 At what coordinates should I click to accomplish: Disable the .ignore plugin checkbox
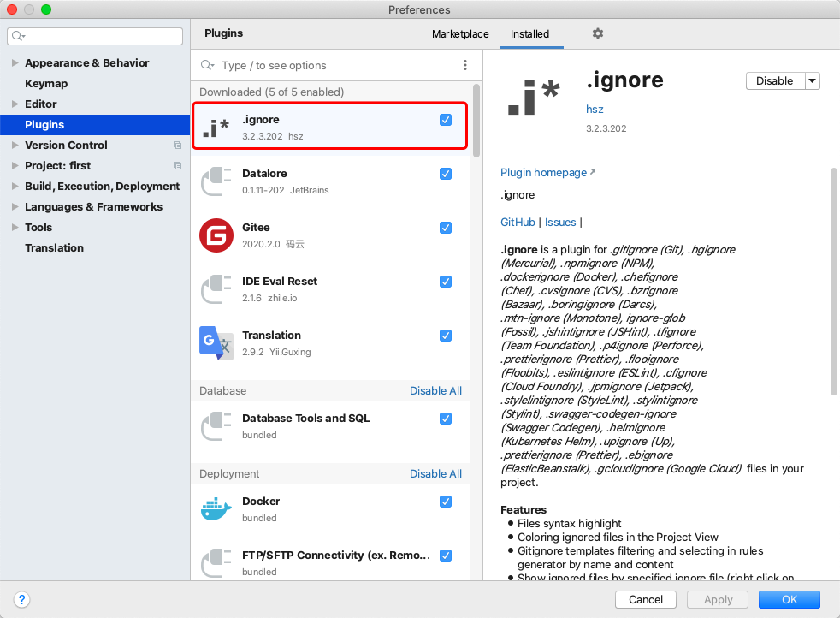click(x=446, y=120)
